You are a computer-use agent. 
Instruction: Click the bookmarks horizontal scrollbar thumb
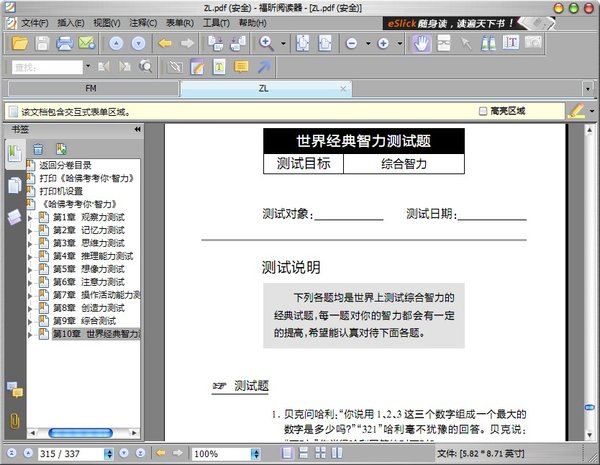click(x=80, y=433)
